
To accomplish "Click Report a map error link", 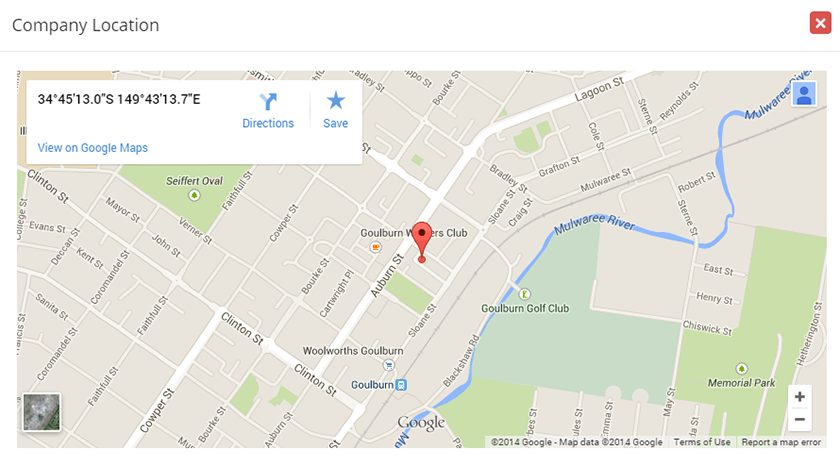I will click(x=781, y=442).
